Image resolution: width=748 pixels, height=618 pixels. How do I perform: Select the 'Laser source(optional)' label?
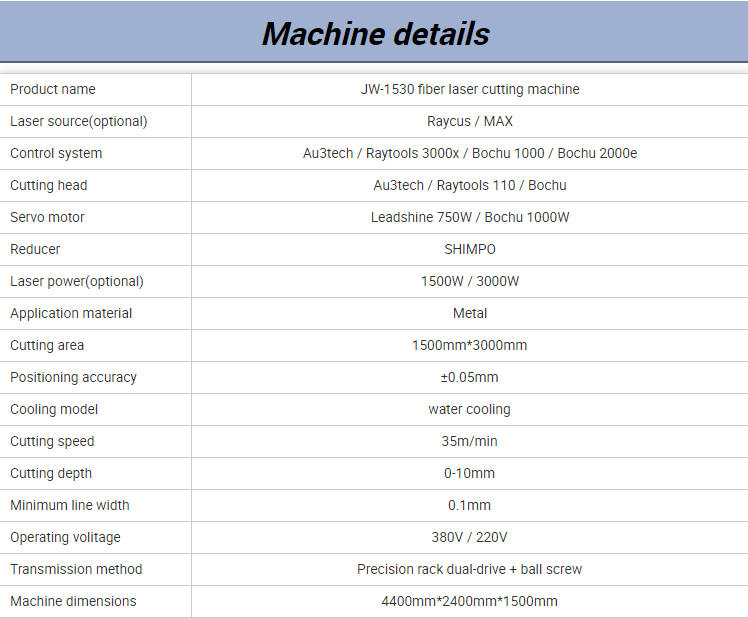pos(79,121)
